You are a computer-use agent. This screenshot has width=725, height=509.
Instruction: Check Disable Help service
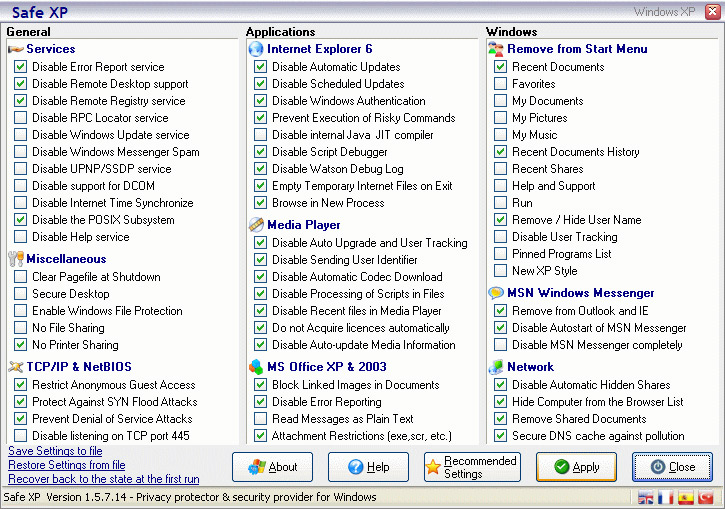click(x=20, y=237)
